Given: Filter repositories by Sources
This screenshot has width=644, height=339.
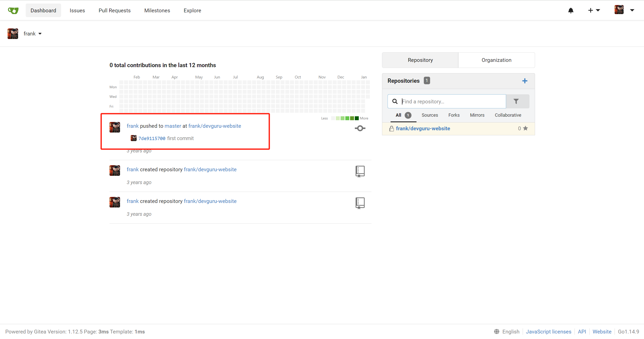Looking at the screenshot, I should coord(430,115).
